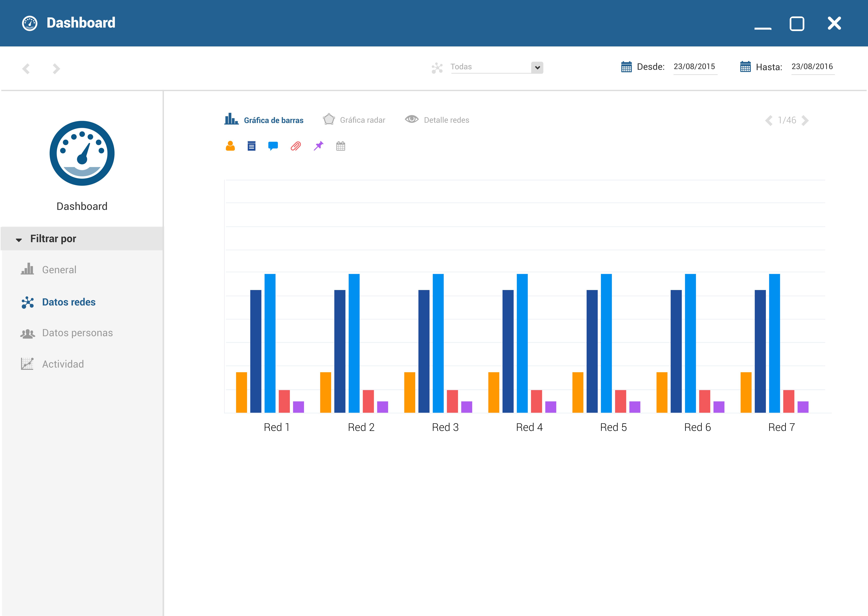Toggle the dark blue notes document icon
The height and width of the screenshot is (616, 868).
point(252,146)
